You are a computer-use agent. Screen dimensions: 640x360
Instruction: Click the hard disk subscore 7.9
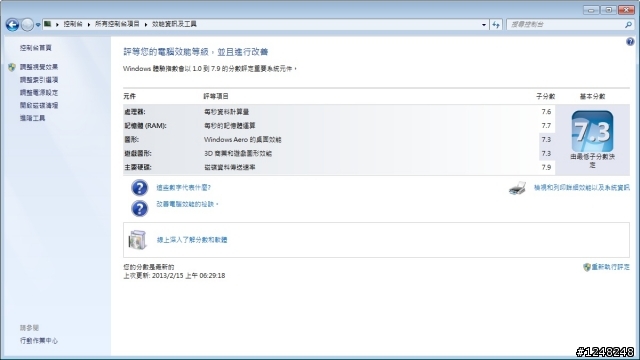click(x=546, y=167)
